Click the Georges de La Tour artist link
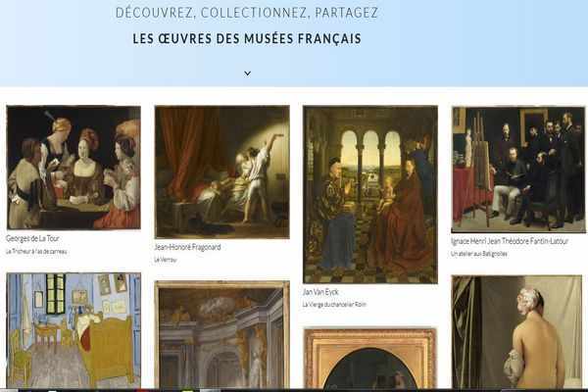 [x=32, y=238]
